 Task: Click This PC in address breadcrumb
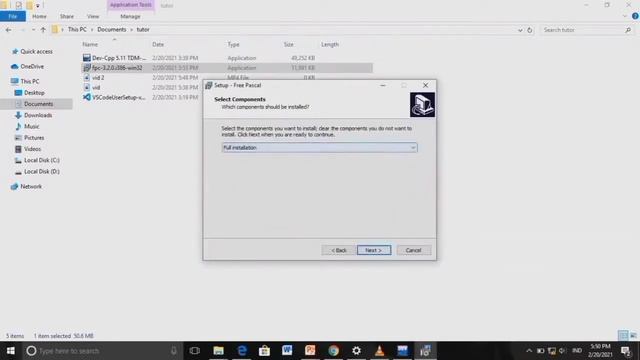77,29
